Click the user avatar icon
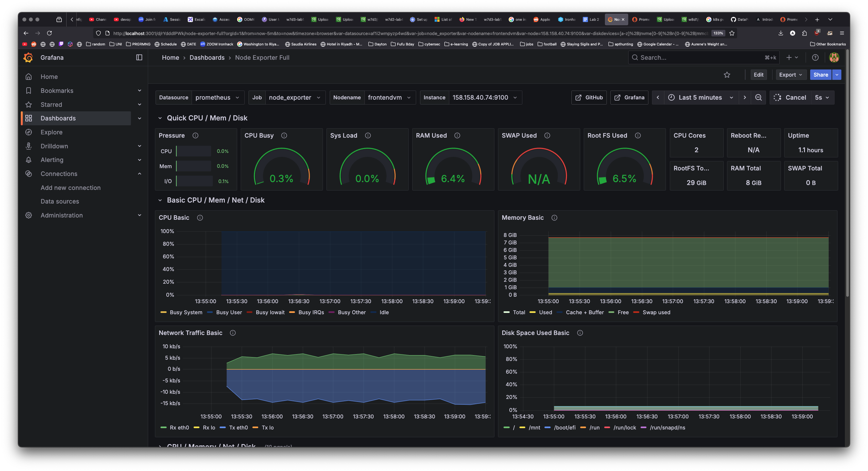 834,57
